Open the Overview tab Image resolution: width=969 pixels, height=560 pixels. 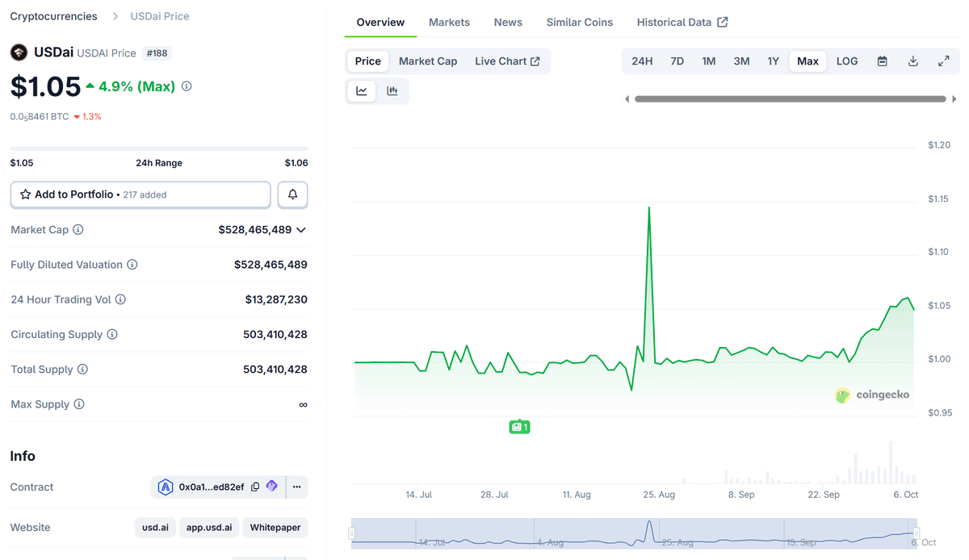tap(380, 23)
